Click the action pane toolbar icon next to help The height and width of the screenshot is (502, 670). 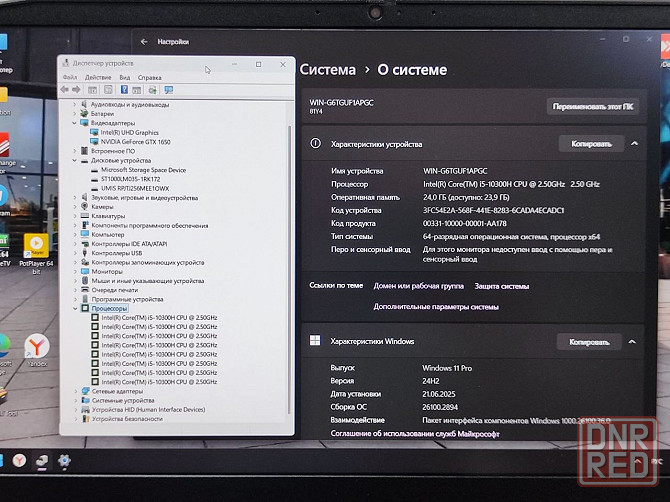pyautogui.click(x=137, y=90)
